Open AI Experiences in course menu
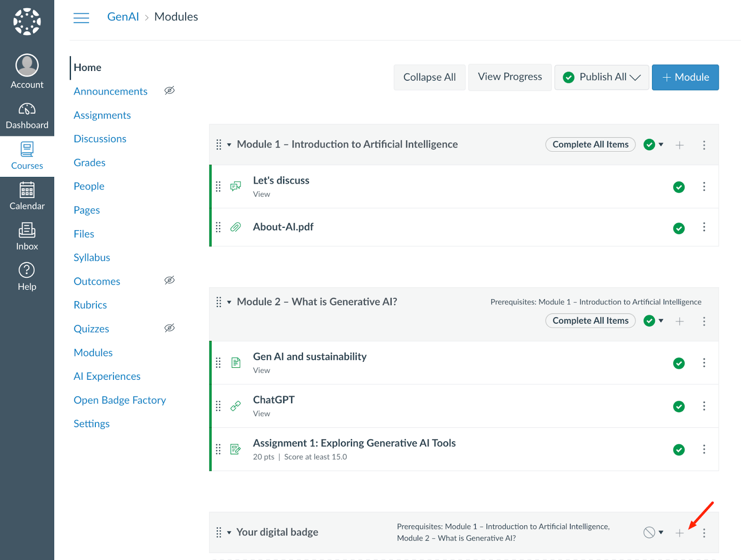 click(107, 377)
